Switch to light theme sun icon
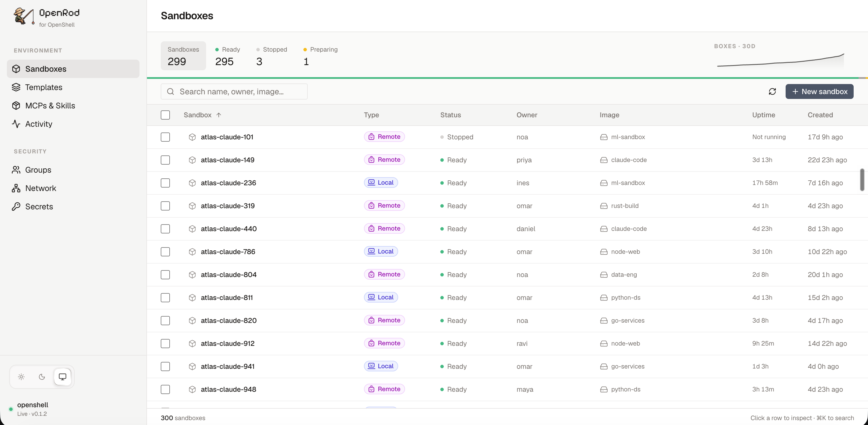The height and width of the screenshot is (425, 868). (21, 377)
